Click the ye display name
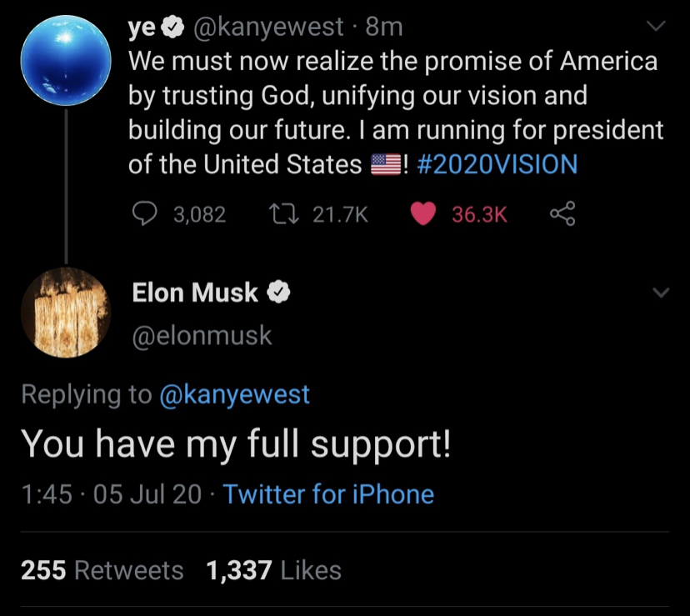This screenshot has width=690, height=616. tap(142, 28)
